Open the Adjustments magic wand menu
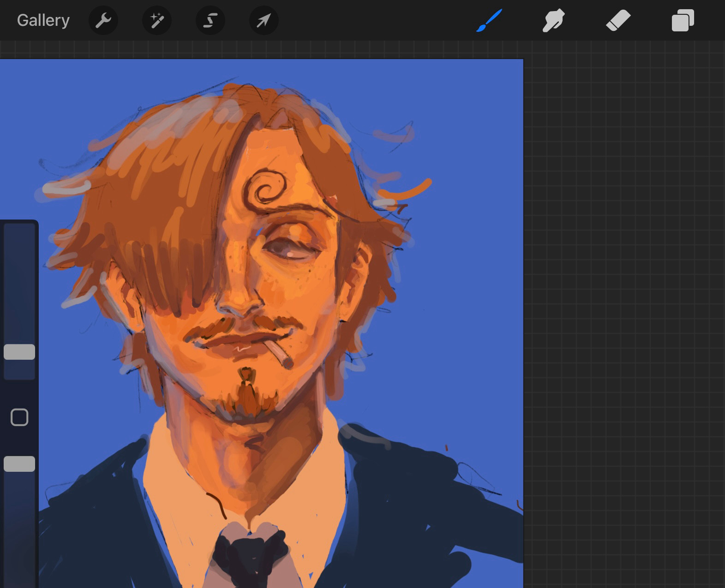Viewport: 725px width, 588px height. 157,20
